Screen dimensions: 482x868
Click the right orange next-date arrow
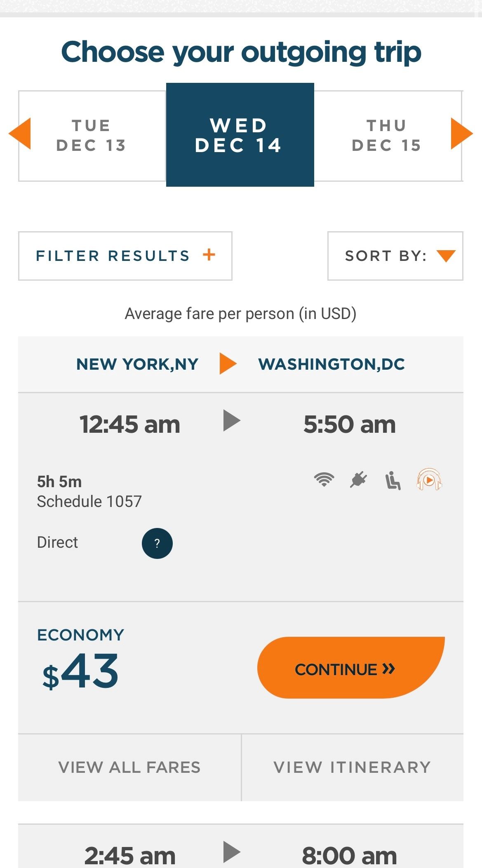point(461,133)
